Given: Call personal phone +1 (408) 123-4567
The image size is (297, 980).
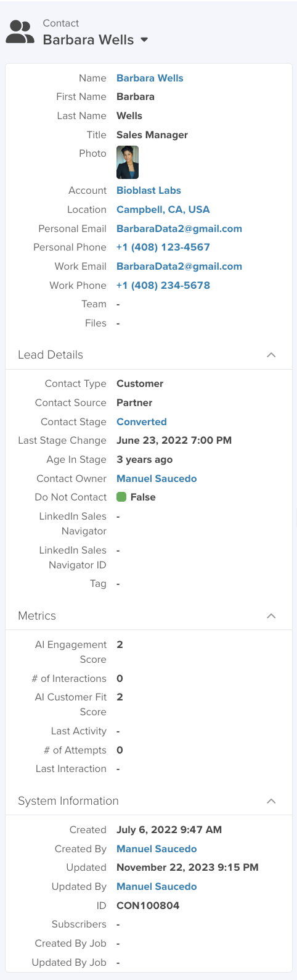Looking at the screenshot, I should click(163, 247).
